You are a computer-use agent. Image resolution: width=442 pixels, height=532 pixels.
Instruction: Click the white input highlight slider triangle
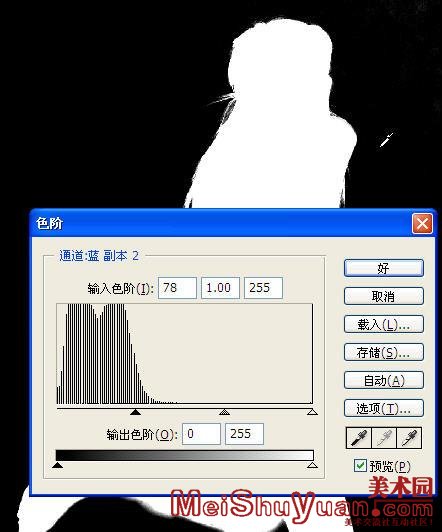pyautogui.click(x=312, y=412)
